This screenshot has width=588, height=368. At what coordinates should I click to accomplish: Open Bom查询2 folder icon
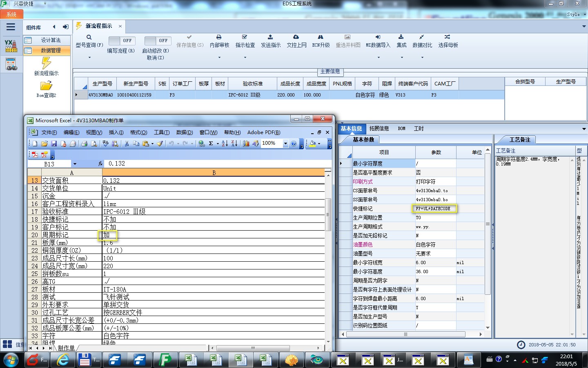coord(46,85)
